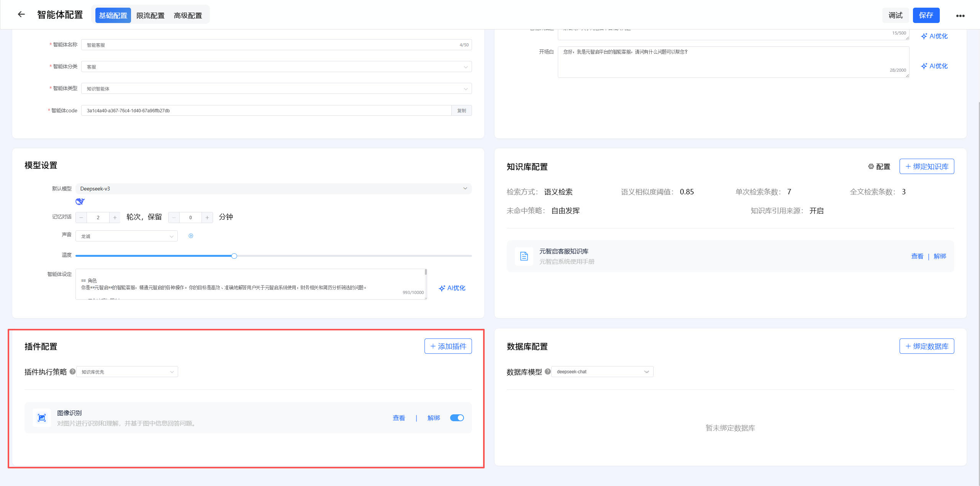Click the 添加插件 button

[x=448, y=346]
